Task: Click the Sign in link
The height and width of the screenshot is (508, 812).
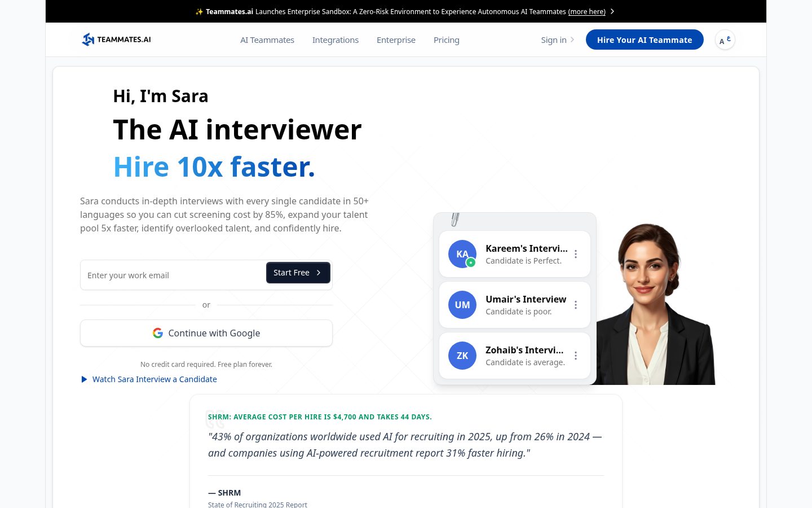Action: (557, 40)
